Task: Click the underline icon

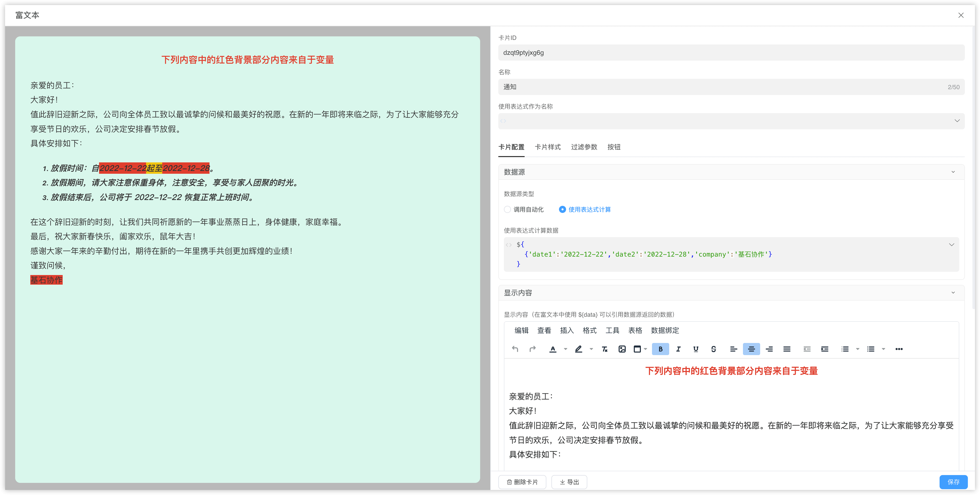Action: [x=696, y=349]
